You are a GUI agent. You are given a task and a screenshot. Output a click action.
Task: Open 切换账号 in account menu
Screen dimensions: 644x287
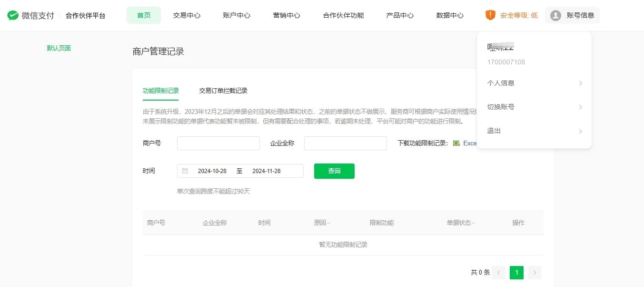(534, 107)
